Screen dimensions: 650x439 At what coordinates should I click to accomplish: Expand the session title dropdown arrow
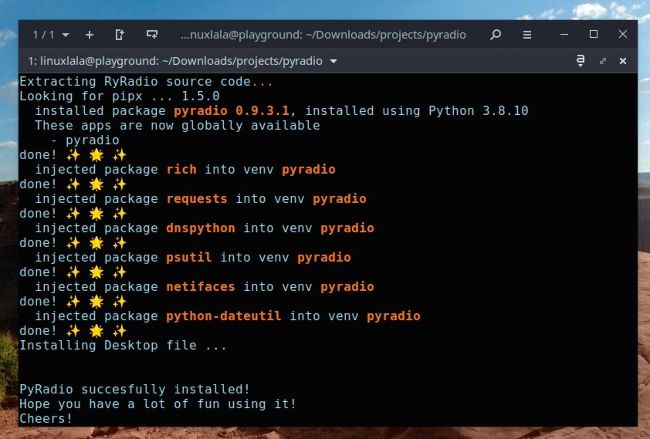click(x=333, y=61)
